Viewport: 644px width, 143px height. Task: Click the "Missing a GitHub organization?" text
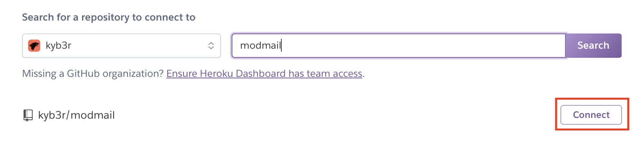[93, 73]
